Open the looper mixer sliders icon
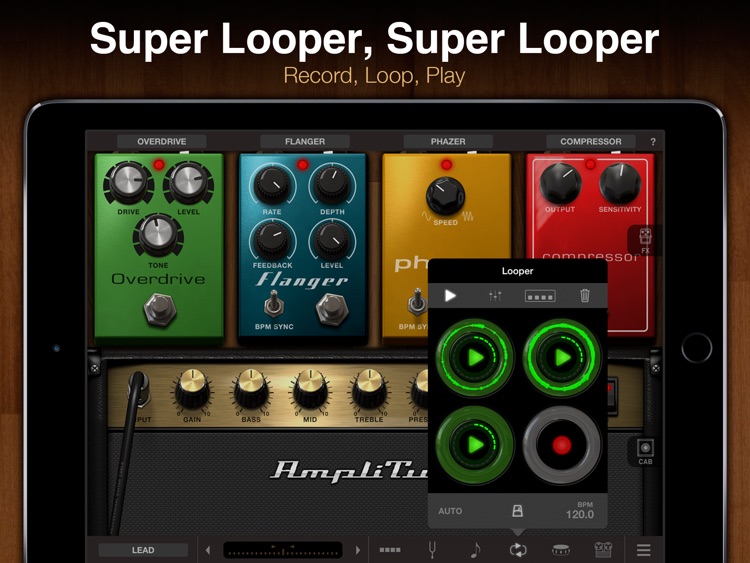This screenshot has height=563, width=750. [495, 296]
